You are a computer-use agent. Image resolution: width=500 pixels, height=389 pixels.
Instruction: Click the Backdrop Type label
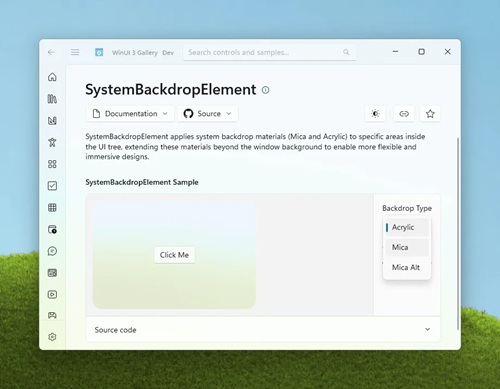pyautogui.click(x=407, y=208)
